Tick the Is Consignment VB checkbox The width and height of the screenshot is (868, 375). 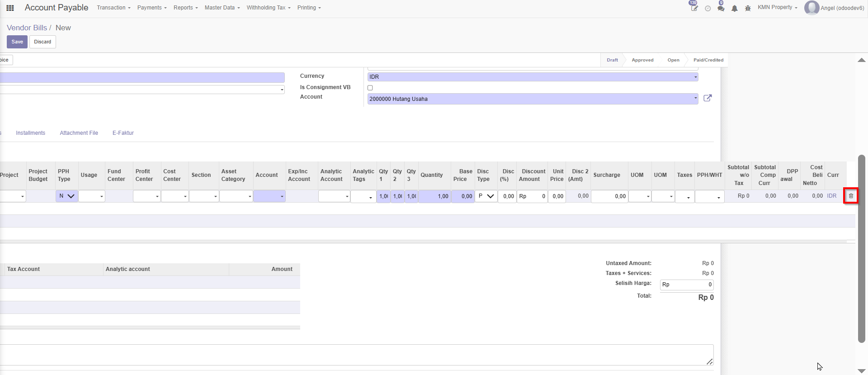[x=370, y=88]
